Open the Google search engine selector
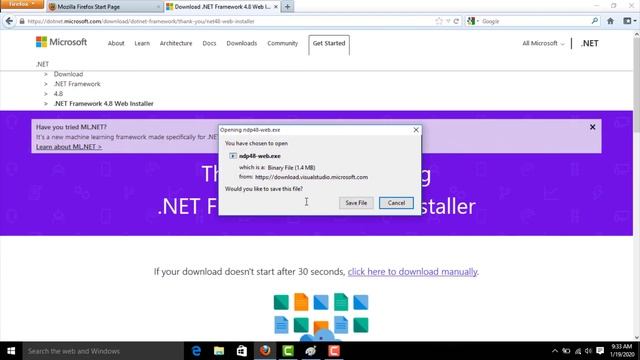Screen dimensions: 640x360 click(473, 21)
